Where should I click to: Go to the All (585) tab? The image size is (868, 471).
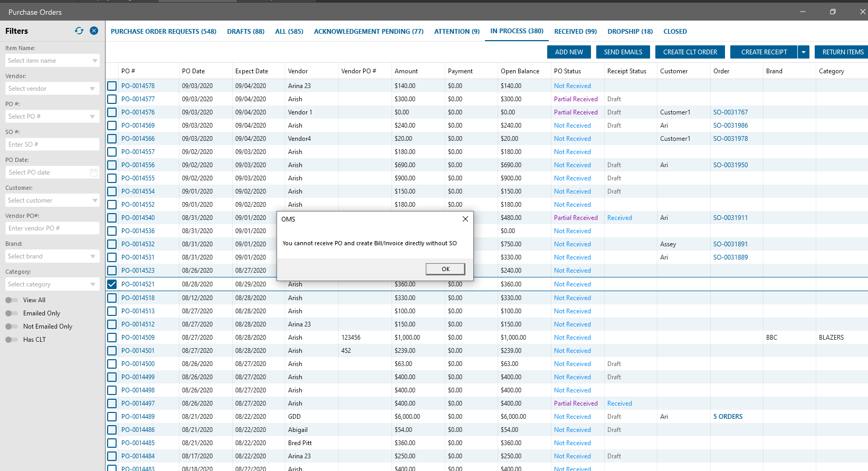289,32
